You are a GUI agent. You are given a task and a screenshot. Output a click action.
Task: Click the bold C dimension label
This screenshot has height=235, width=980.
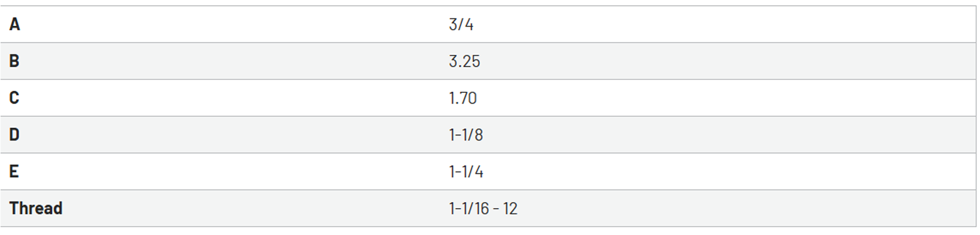(x=15, y=98)
